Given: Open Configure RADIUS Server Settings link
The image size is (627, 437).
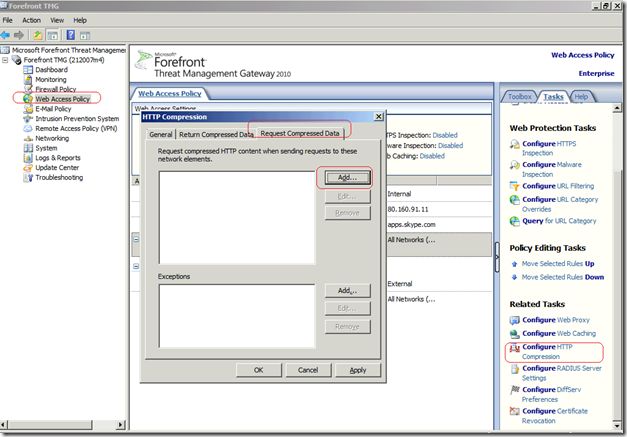Looking at the screenshot, I should tap(561, 373).
